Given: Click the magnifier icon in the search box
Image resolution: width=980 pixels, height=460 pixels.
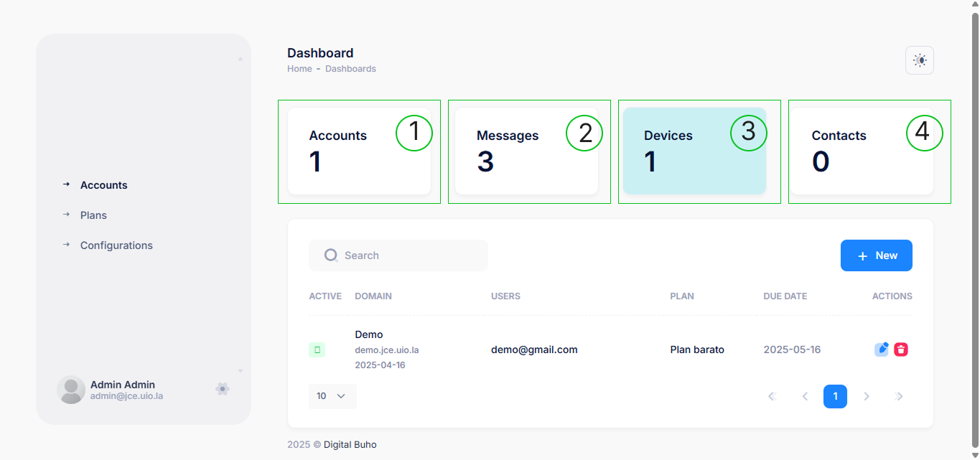Looking at the screenshot, I should [331, 255].
